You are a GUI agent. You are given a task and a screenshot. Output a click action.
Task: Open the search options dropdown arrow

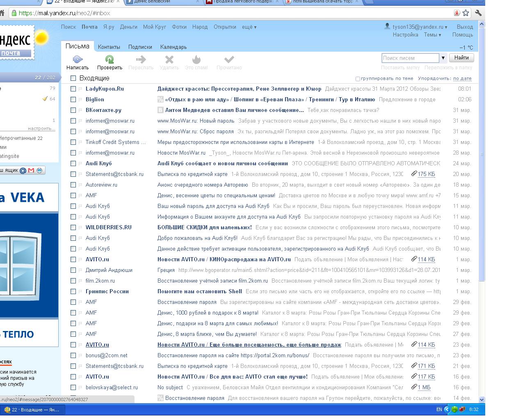443,58
